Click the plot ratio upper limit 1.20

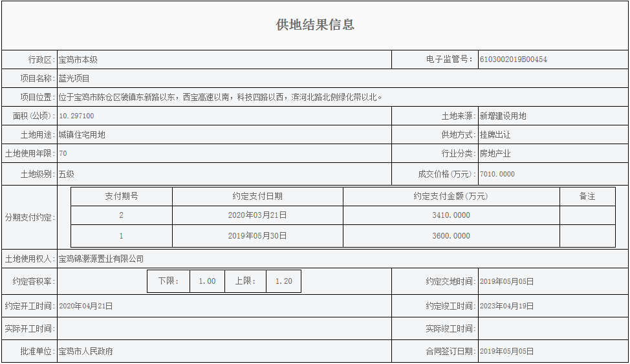tap(283, 281)
